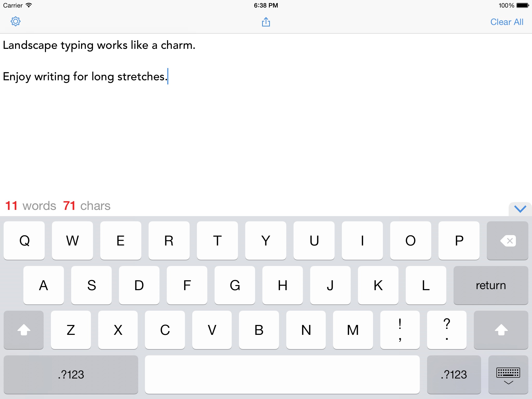The width and height of the screenshot is (532, 399).
Task: Switch to numbers with right .?123 key
Action: click(454, 375)
